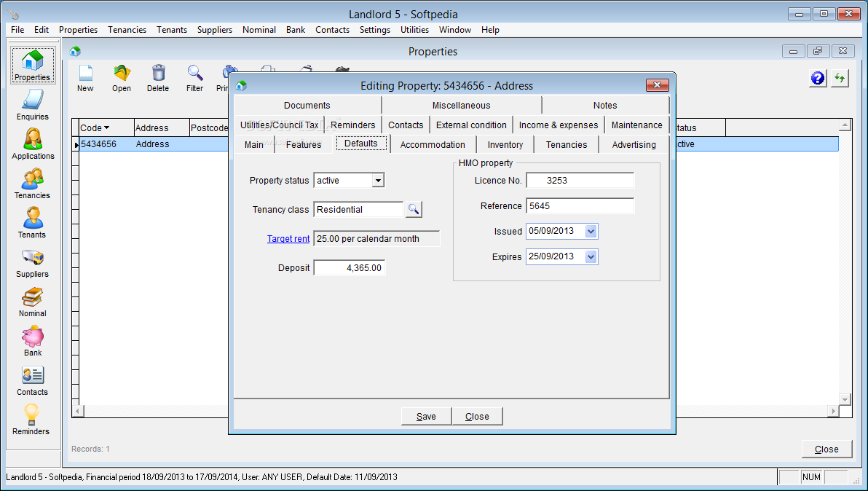Open Tenants from the sidebar
The image size is (868, 491).
click(x=33, y=223)
